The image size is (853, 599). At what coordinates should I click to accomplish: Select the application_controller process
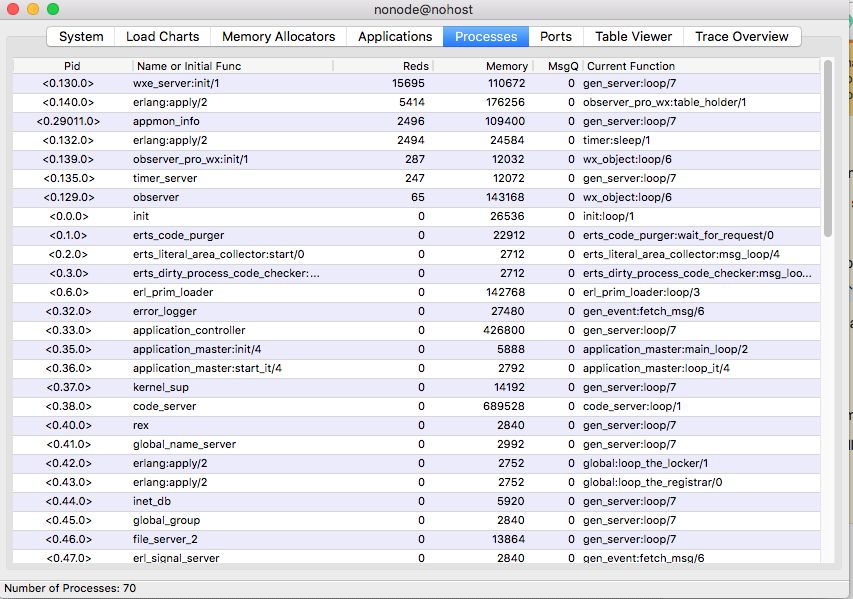pyautogui.click(x=416, y=330)
